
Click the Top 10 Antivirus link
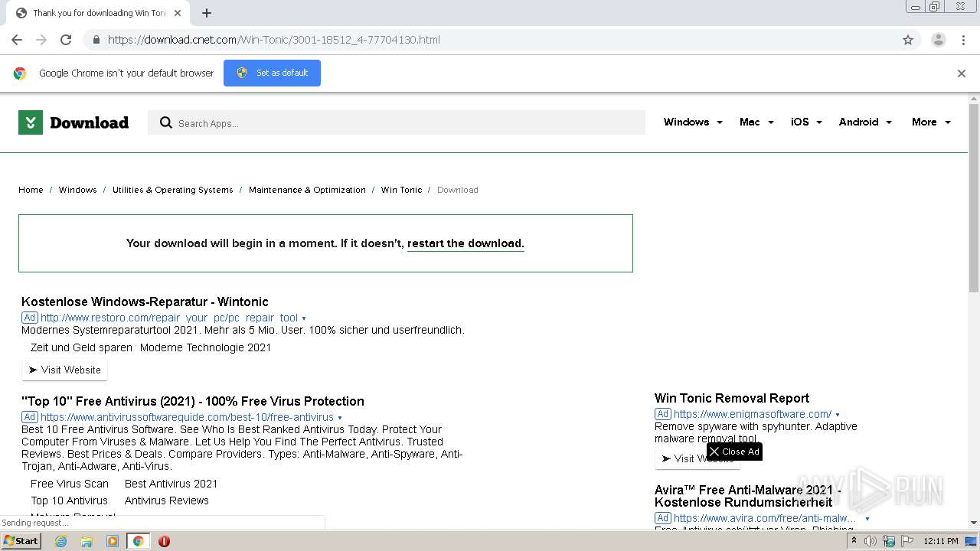[69, 500]
